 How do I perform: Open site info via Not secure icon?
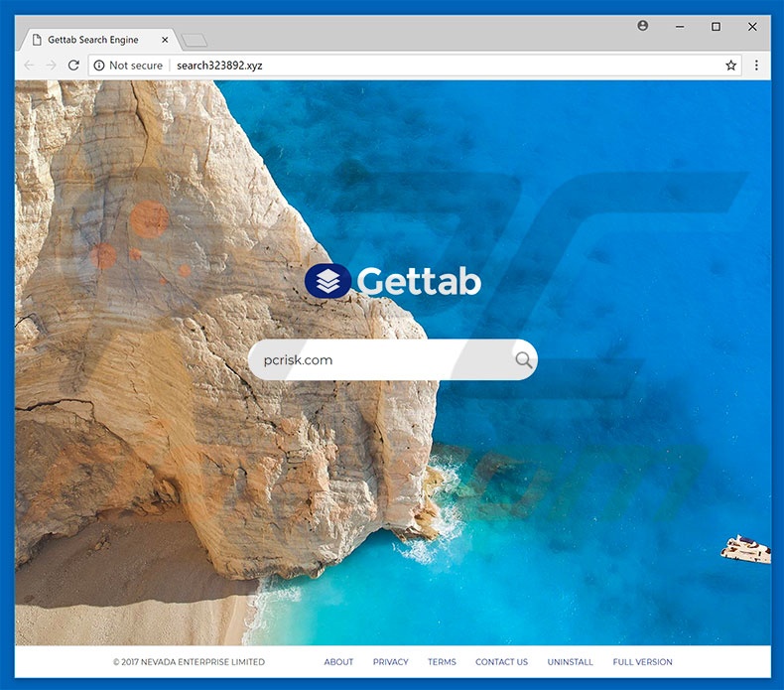pos(99,66)
